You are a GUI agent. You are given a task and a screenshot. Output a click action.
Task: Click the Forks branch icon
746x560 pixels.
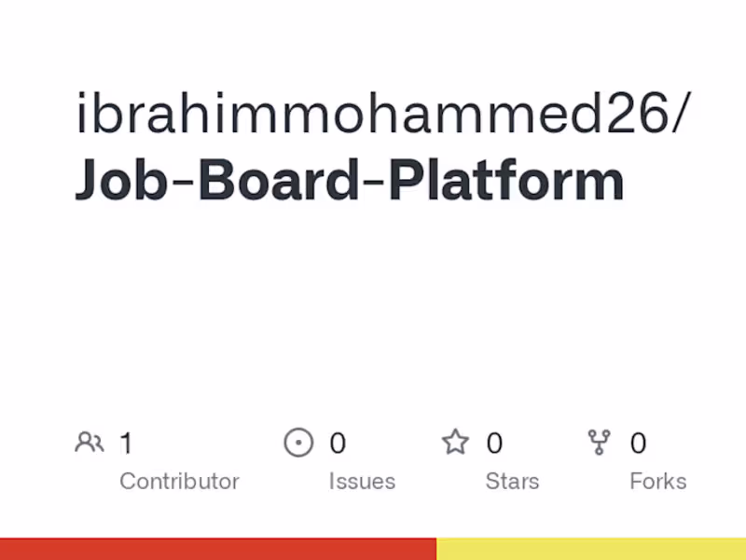pyautogui.click(x=599, y=443)
